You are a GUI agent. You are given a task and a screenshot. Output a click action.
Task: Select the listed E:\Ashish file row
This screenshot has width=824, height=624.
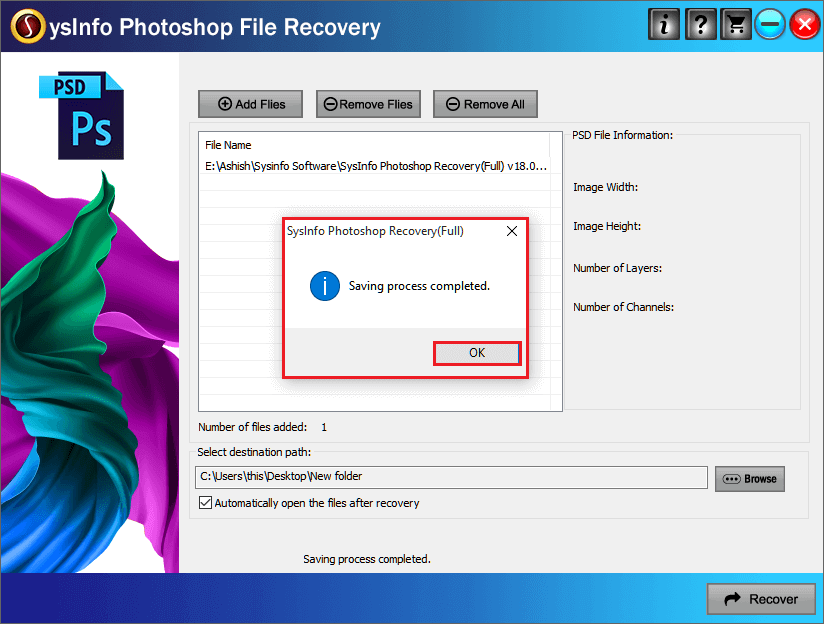[x=375, y=166]
